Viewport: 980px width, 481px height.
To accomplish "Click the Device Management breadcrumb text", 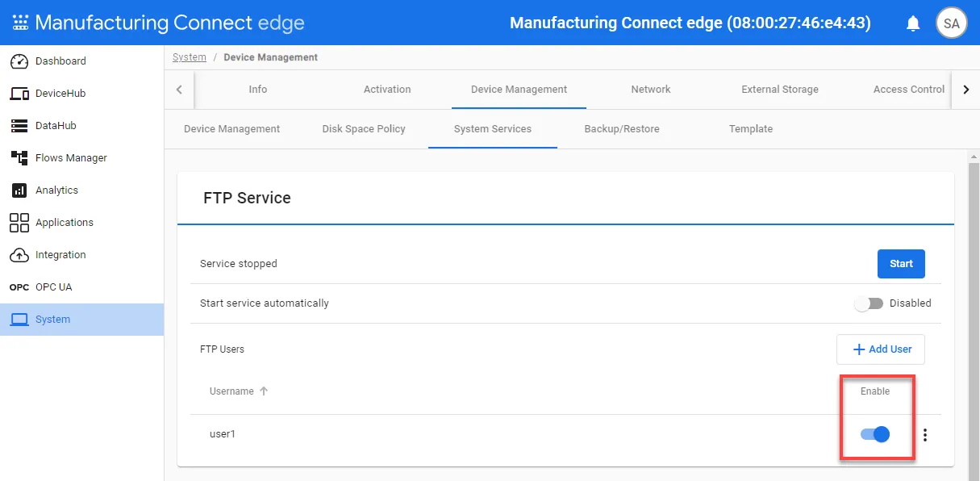I will pos(271,57).
